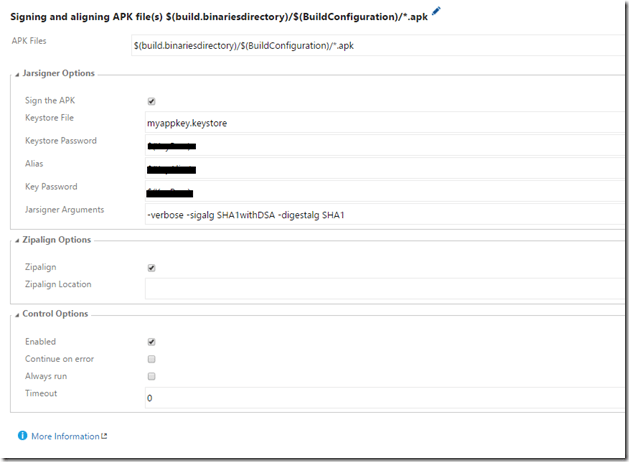This screenshot has width=629, height=462.
Task: Disable the Zipalign checkbox
Action: click(151, 268)
